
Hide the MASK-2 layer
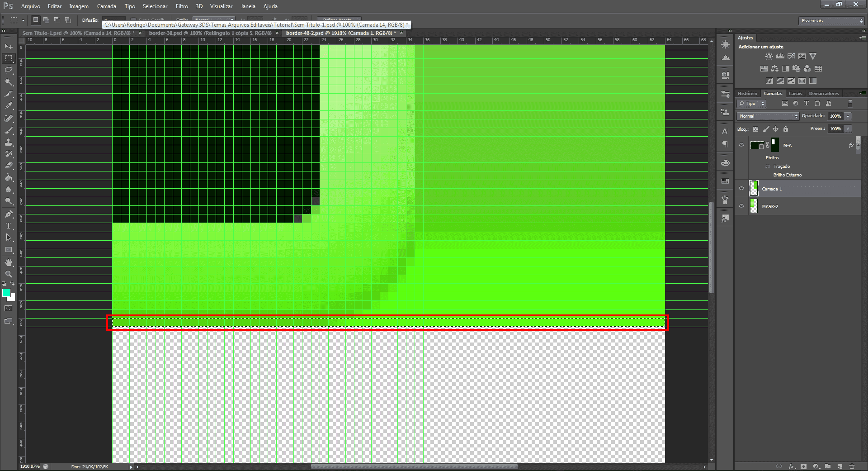tap(741, 206)
